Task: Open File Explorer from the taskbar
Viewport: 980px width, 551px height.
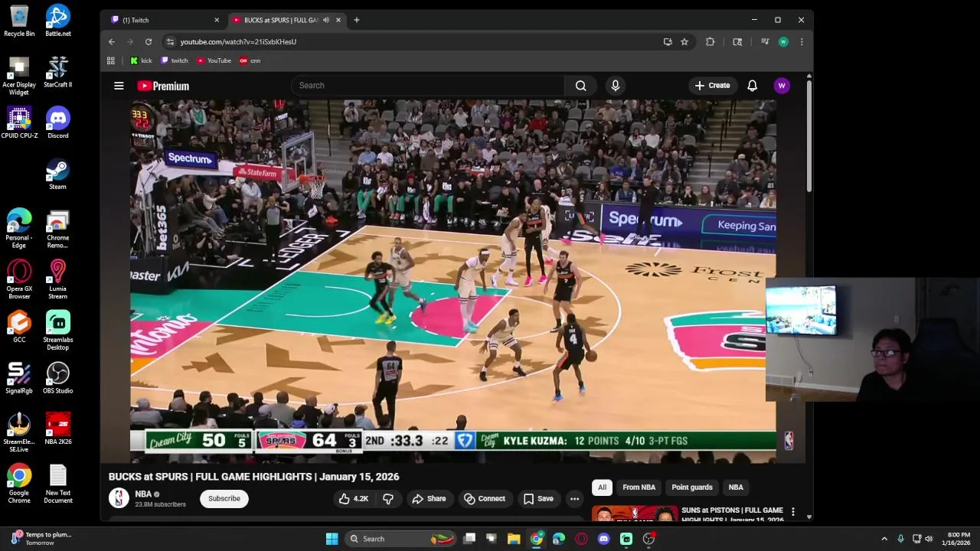Action: click(x=514, y=539)
